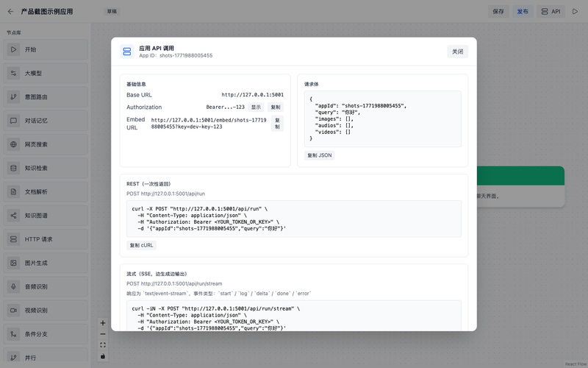Click the 大模型 label in node library
This screenshot has height=368, width=588.
point(33,73)
